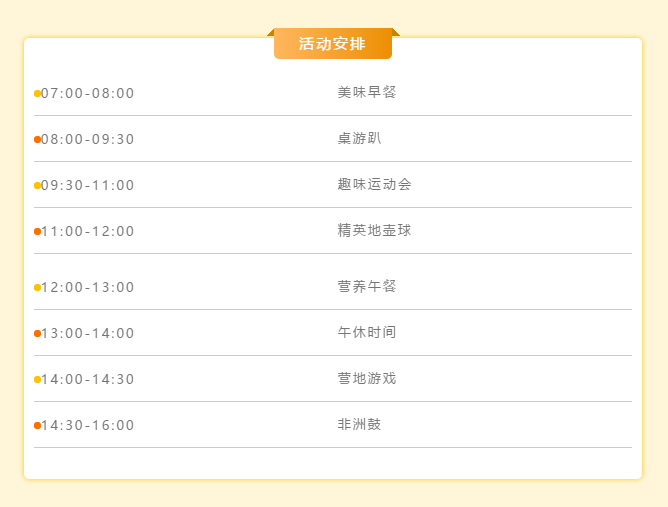Click the yellow dot beside 12:00-13:00

(x=37, y=288)
